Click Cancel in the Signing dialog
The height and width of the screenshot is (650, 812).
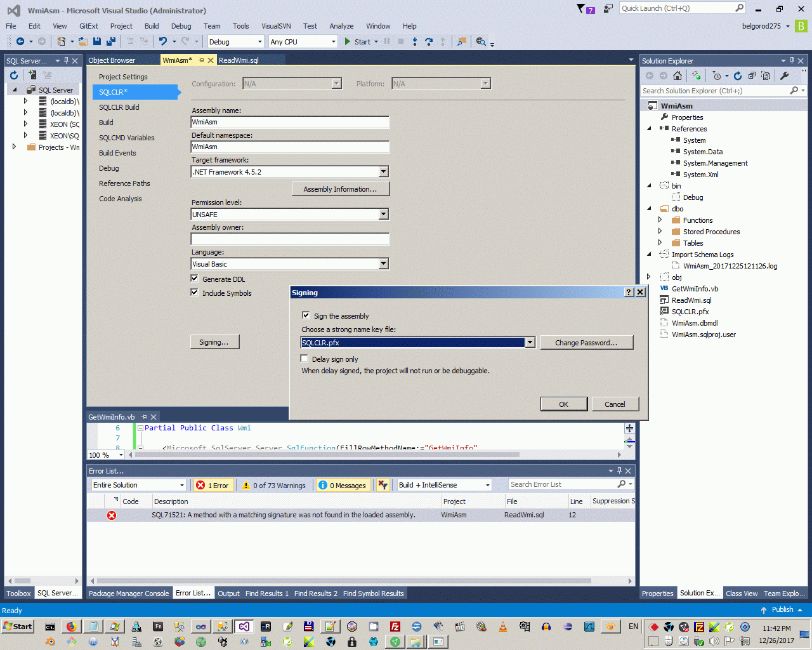(615, 404)
